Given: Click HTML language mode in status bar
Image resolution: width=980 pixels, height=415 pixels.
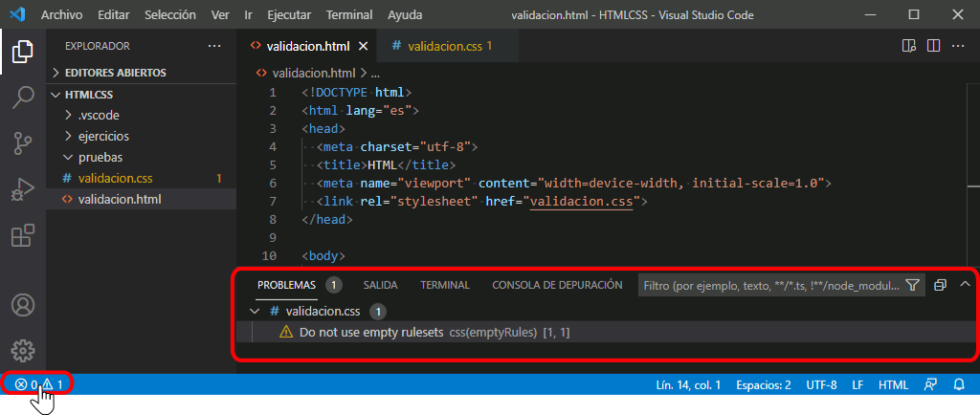Looking at the screenshot, I should point(894,384).
